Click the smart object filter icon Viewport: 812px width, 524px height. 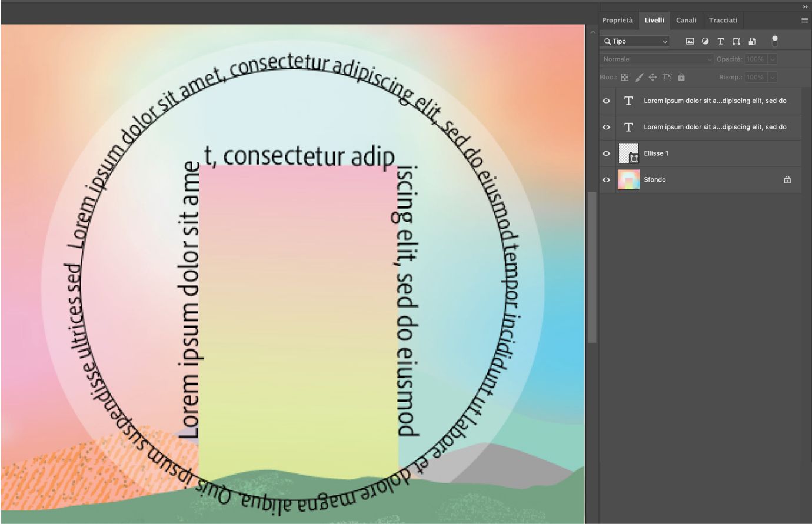[752, 41]
